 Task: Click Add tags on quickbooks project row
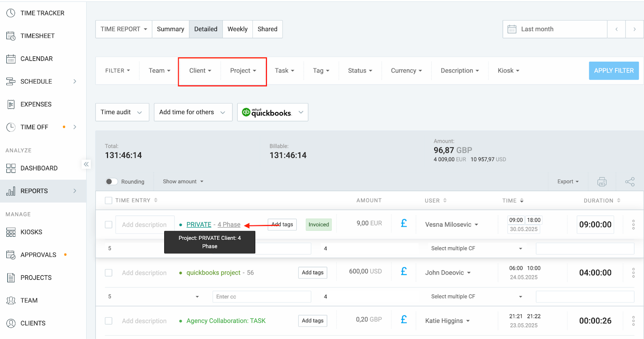(x=313, y=273)
